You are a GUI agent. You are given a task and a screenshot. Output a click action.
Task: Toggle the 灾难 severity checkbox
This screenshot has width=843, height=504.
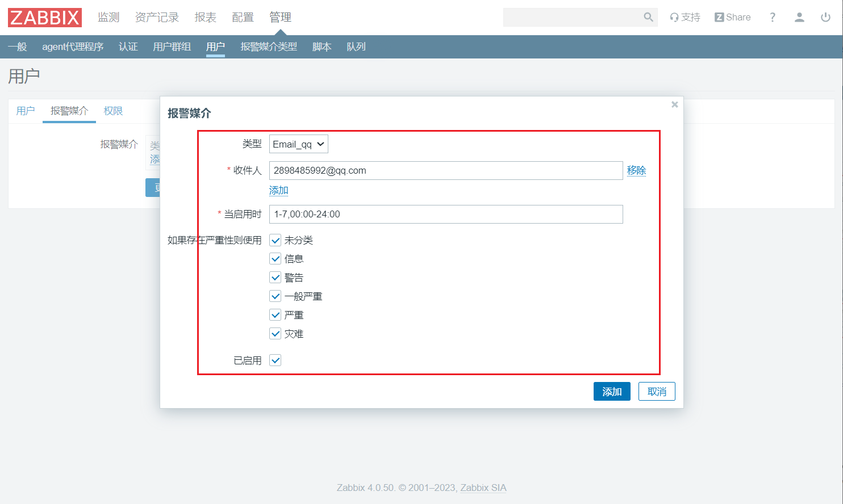(276, 334)
